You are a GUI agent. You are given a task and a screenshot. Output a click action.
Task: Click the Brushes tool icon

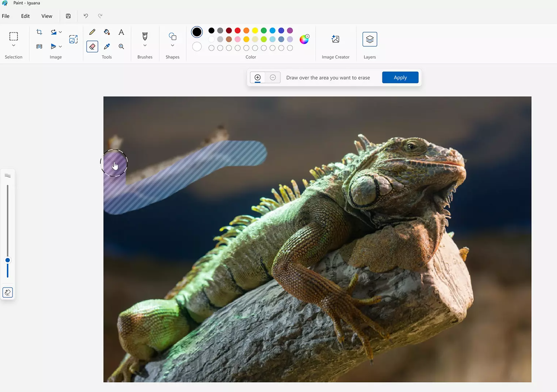click(x=145, y=36)
